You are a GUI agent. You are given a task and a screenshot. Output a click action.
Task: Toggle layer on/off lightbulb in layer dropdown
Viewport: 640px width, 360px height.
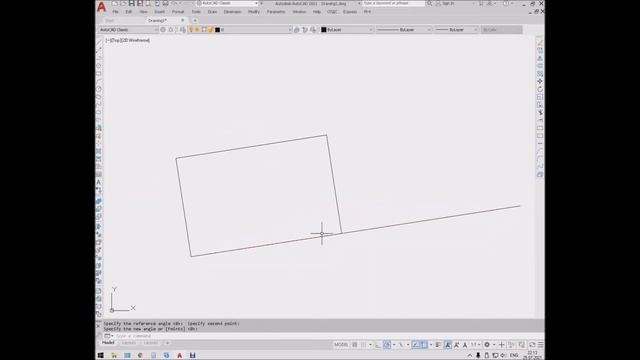coord(191,30)
